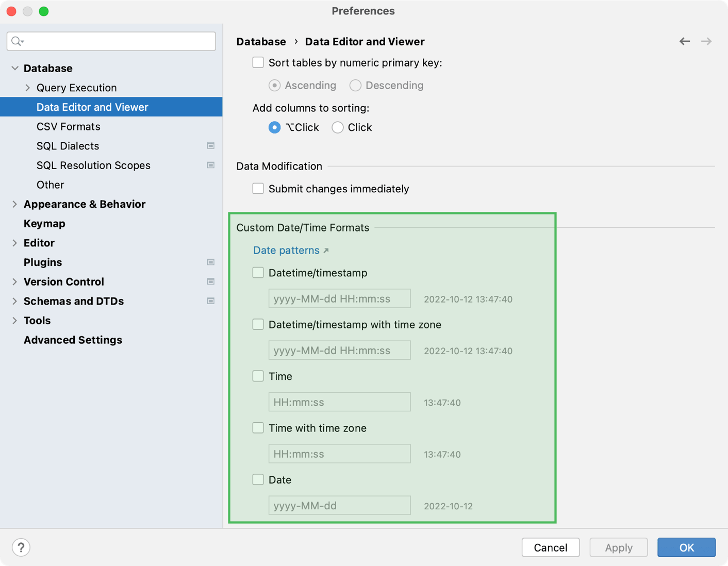Image resolution: width=728 pixels, height=566 pixels.
Task: Expand the Query Execution tree item
Action: 27,88
